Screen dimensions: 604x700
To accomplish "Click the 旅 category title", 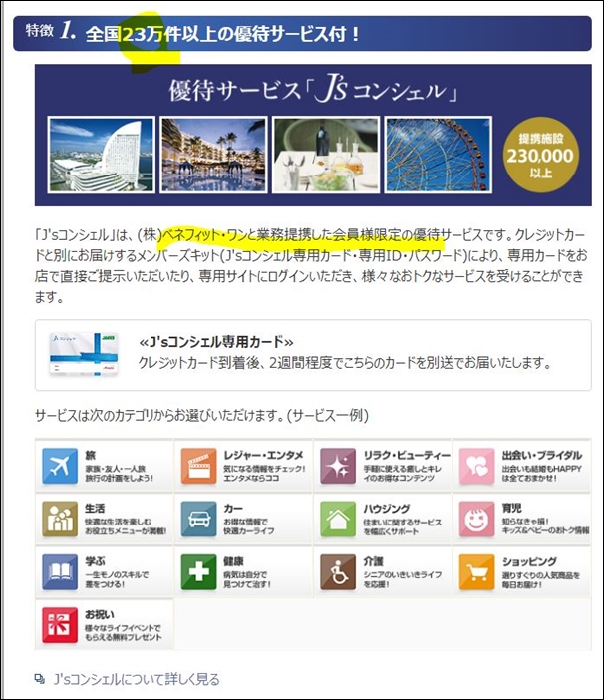I will pos(90,455).
